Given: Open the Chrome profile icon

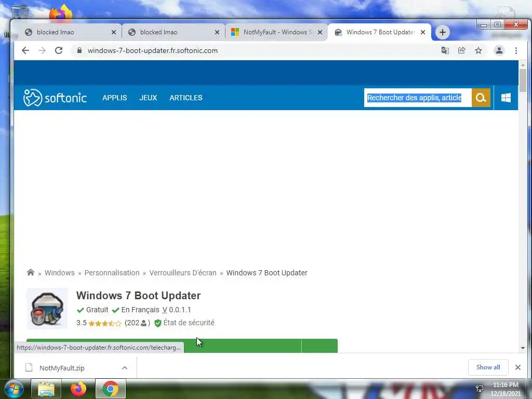Looking at the screenshot, I should coord(499,50).
